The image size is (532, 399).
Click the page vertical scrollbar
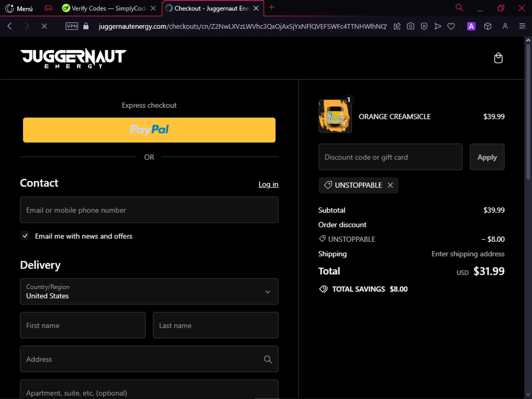pyautogui.click(x=528, y=112)
